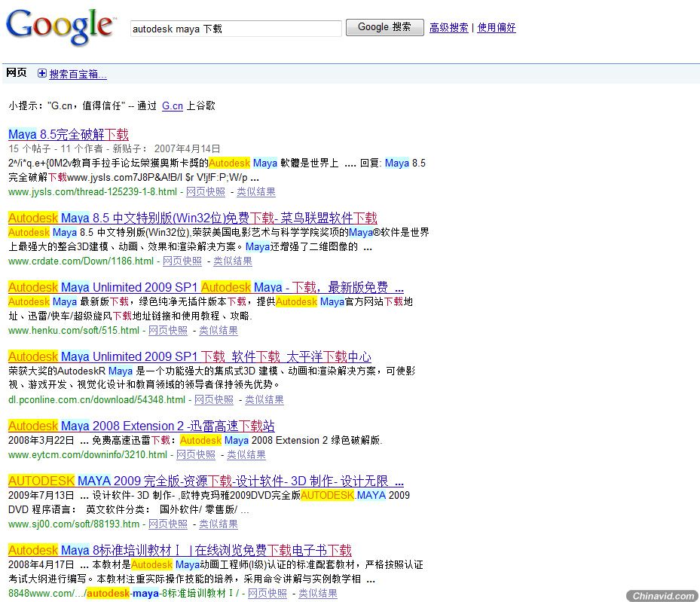The image size is (700, 602).
Task: Click URL text www.jysls.com/thread-125239-1-8.html
Action: [x=93, y=192]
